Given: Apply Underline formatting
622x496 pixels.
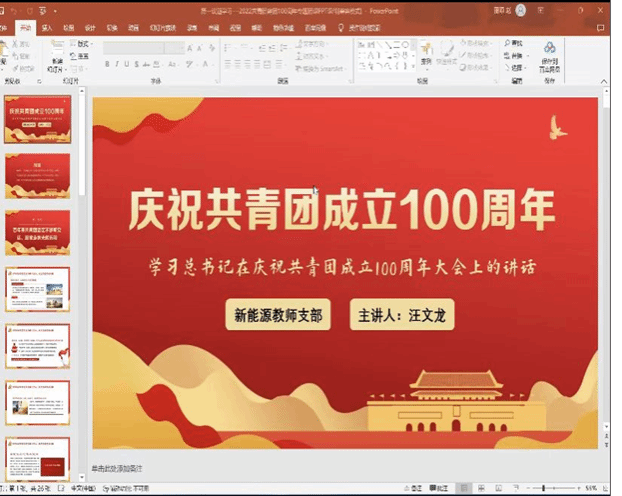Looking at the screenshot, I should [128, 64].
